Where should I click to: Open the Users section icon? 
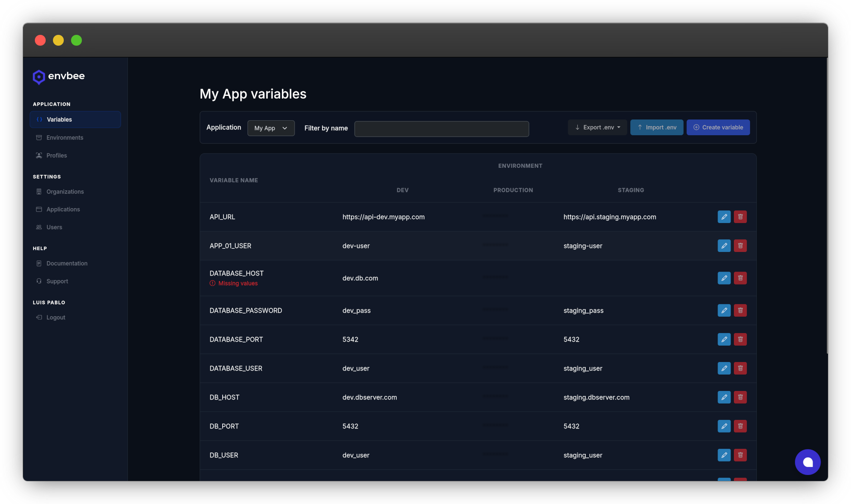[39, 227]
